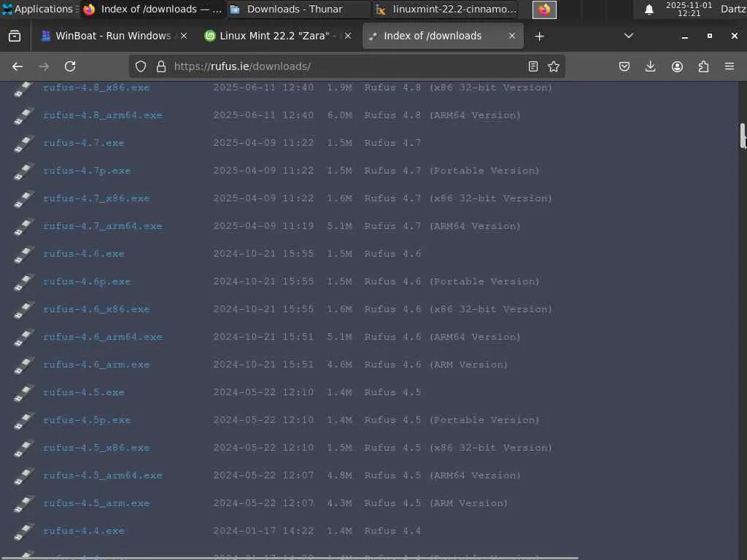
Task: Download rufus-4.5_x86.exe
Action: 96,448
